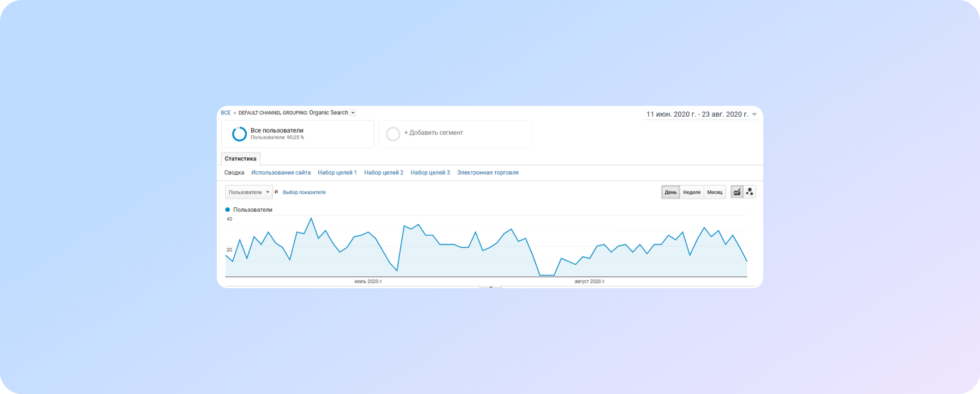Click the 20 value on chart axis
Image resolution: width=980 pixels, height=394 pixels.
tap(229, 250)
